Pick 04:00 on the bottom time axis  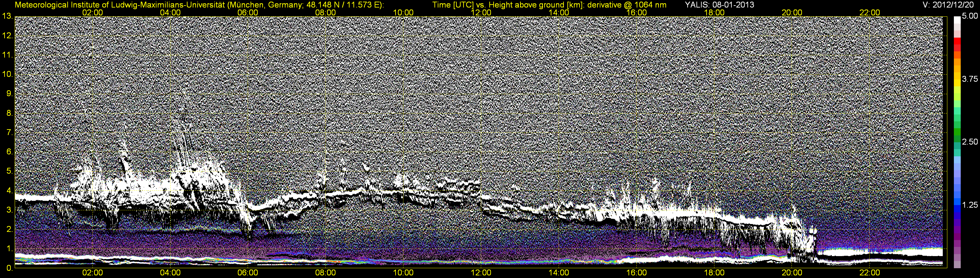[x=170, y=273]
